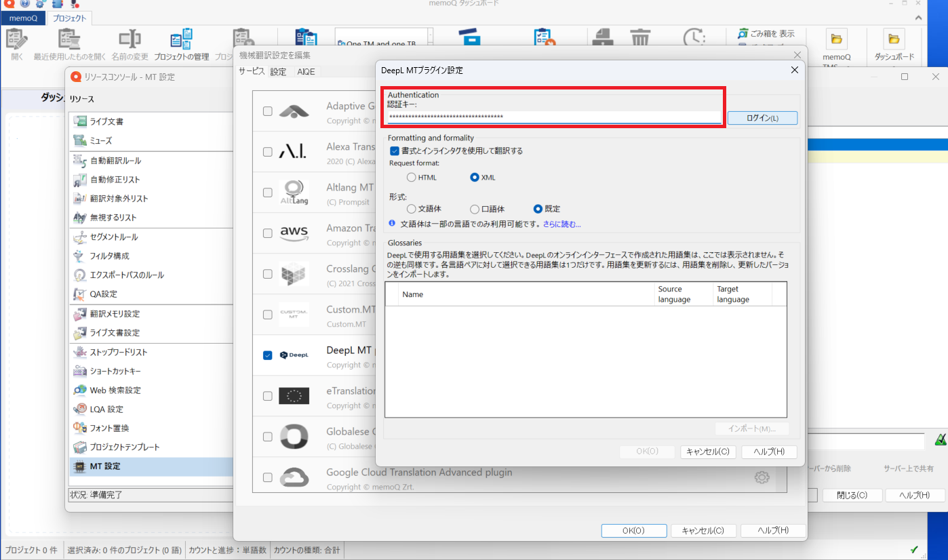This screenshot has width=948, height=560.
Task: Open the プロジェクト ribbon tab
Action: [71, 18]
